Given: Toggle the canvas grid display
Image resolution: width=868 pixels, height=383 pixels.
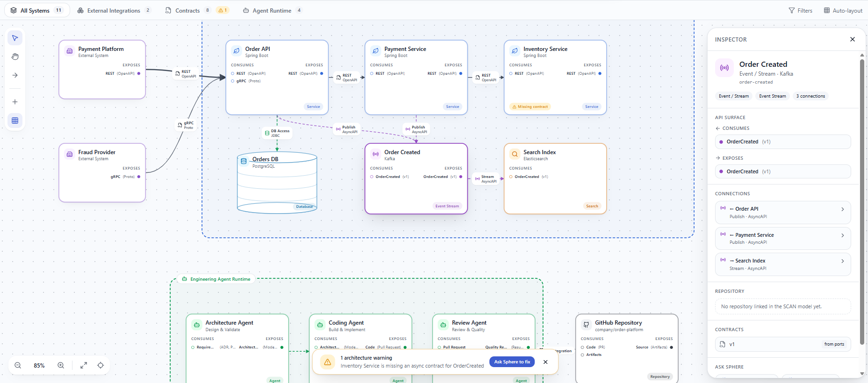Looking at the screenshot, I should (x=15, y=121).
